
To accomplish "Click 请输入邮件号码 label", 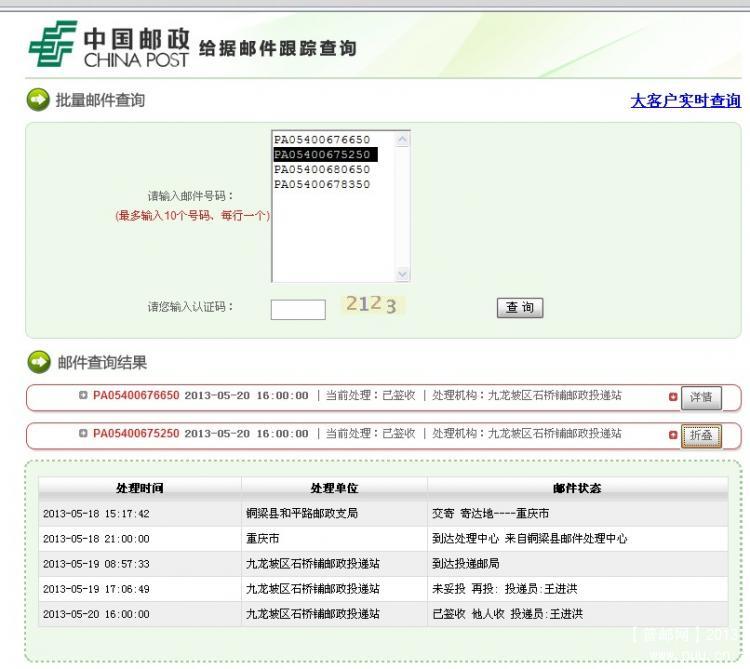I will pyautogui.click(x=190, y=196).
